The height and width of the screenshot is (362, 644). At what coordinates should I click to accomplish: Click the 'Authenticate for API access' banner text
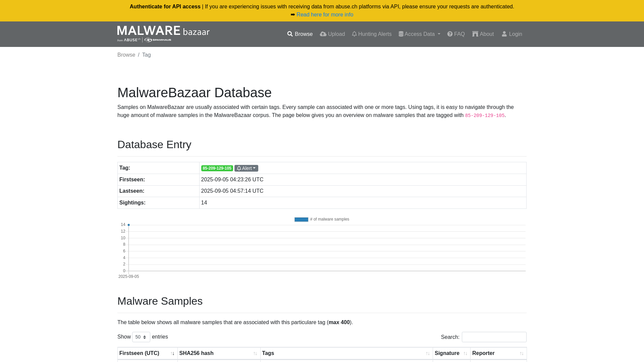point(165,7)
